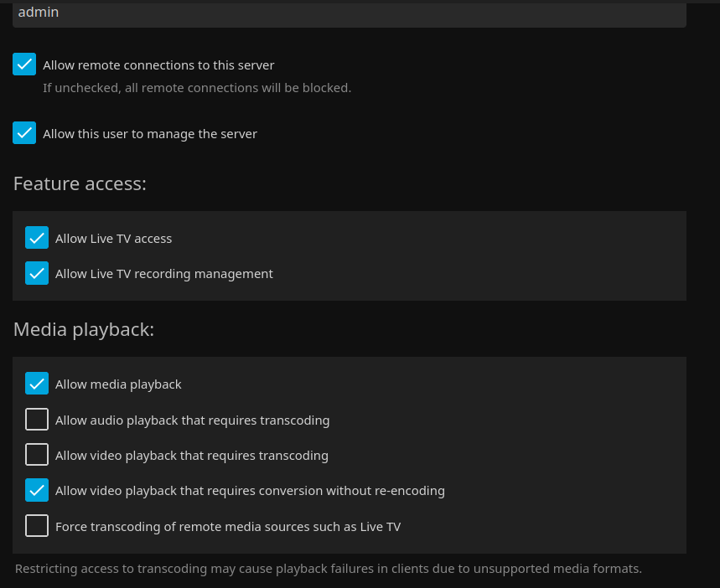
Task: Disable Live TV recording management
Action: [x=37, y=273]
